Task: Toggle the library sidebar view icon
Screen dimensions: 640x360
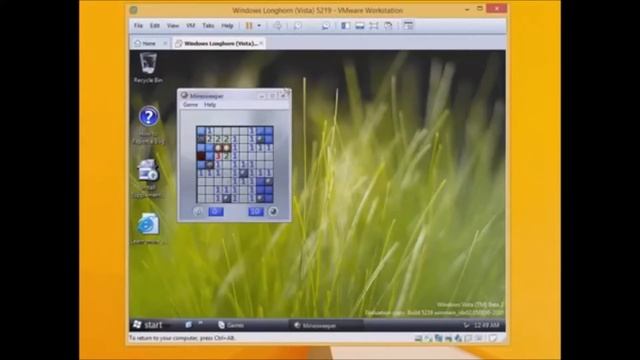Action: 345,26
